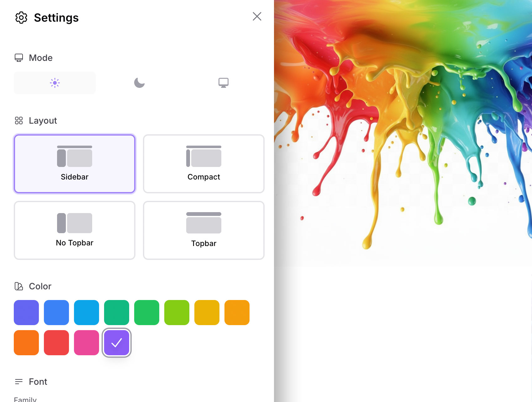The image size is (532, 402).
Task: Pick the orange color swatch
Action: coord(26,343)
